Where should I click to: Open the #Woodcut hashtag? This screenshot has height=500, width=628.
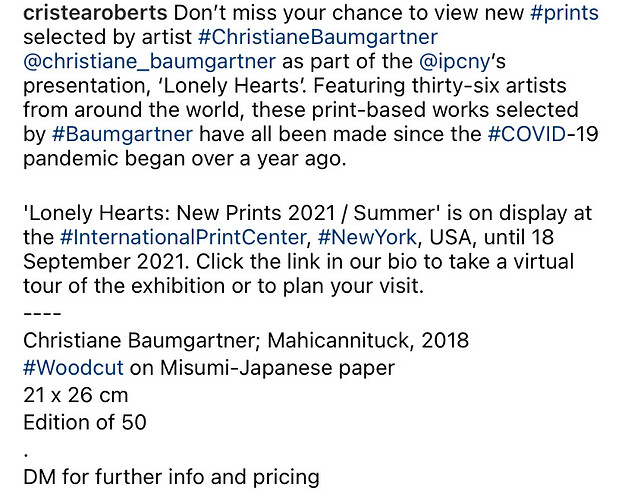(x=73, y=368)
